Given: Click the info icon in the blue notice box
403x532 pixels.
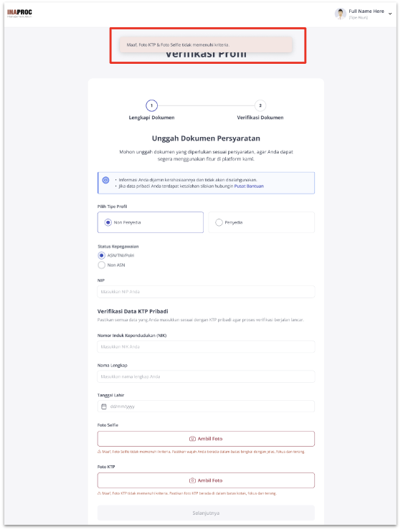Looking at the screenshot, I should click(106, 180).
